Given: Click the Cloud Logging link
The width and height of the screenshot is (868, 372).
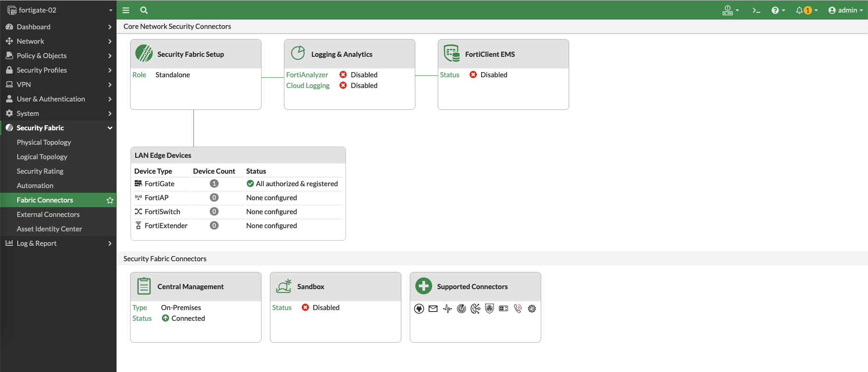Looking at the screenshot, I should pos(308,86).
